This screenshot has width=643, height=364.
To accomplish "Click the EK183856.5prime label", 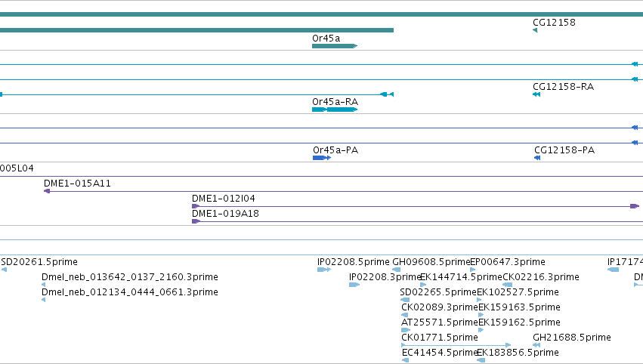I will tap(518, 353).
